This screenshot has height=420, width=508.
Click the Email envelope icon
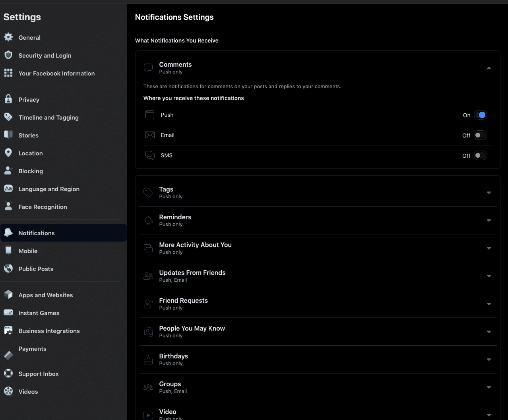click(x=150, y=135)
